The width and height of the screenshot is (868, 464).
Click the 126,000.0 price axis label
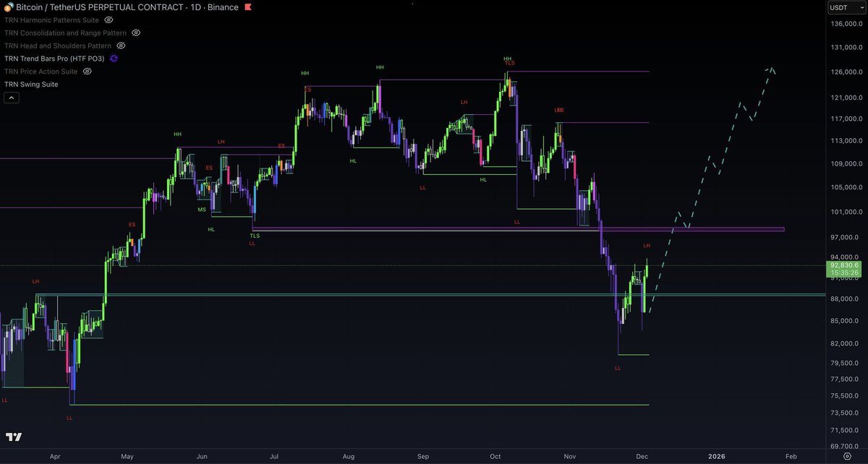click(846, 72)
